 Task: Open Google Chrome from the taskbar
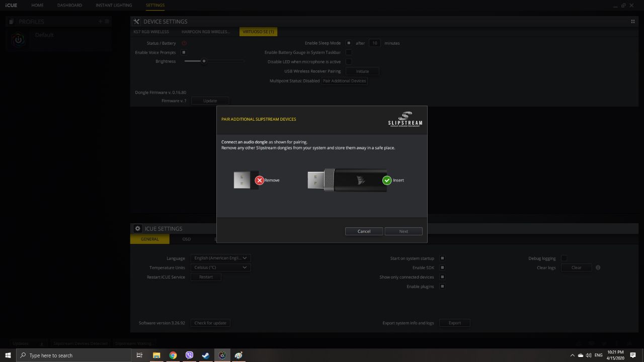[173, 355]
